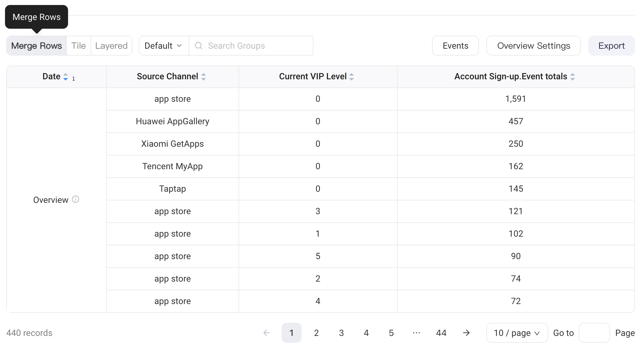Go to page 2
Screen dimensions: 640x364
(x=316, y=333)
